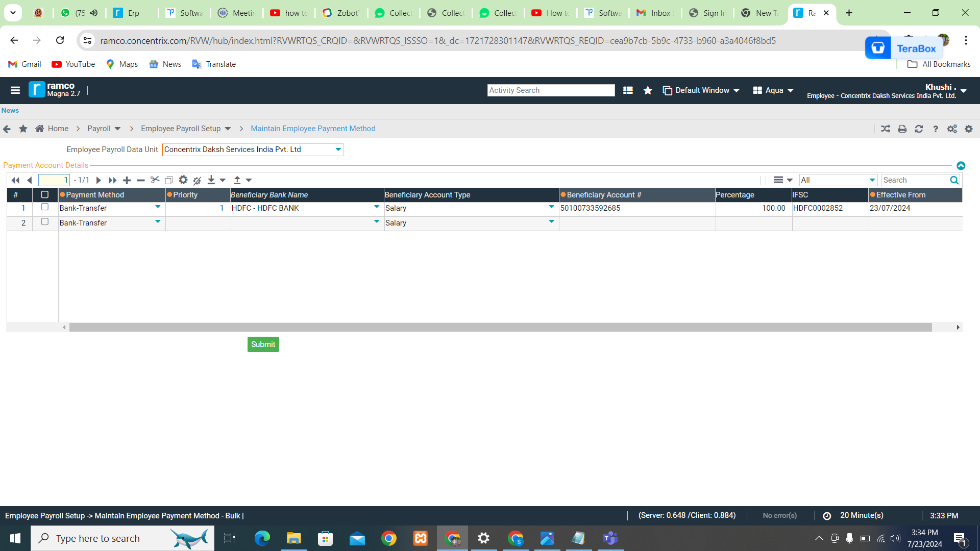Viewport: 980px width, 551px height.
Task: Click the delete row minus icon
Action: click(x=141, y=180)
